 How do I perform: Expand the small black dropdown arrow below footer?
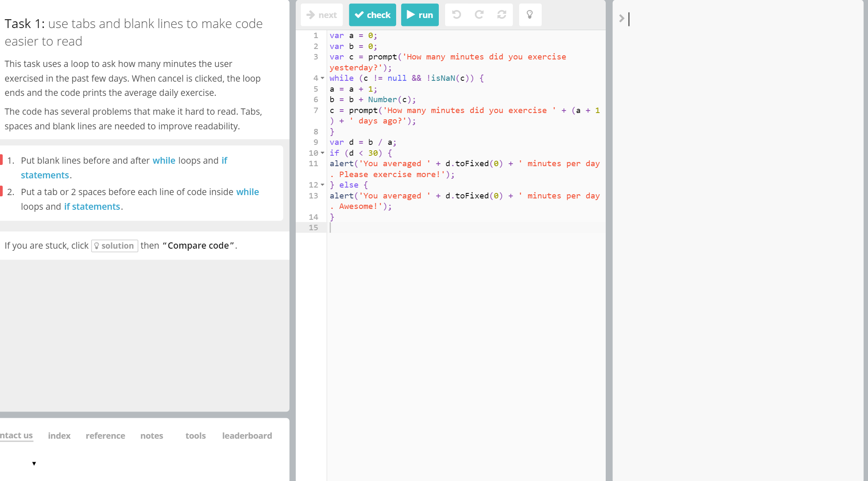tap(34, 463)
